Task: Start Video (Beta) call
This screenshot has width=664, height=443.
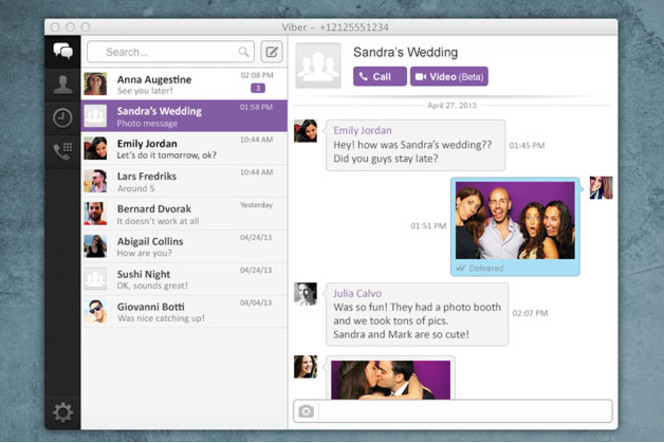Action: pos(449,77)
